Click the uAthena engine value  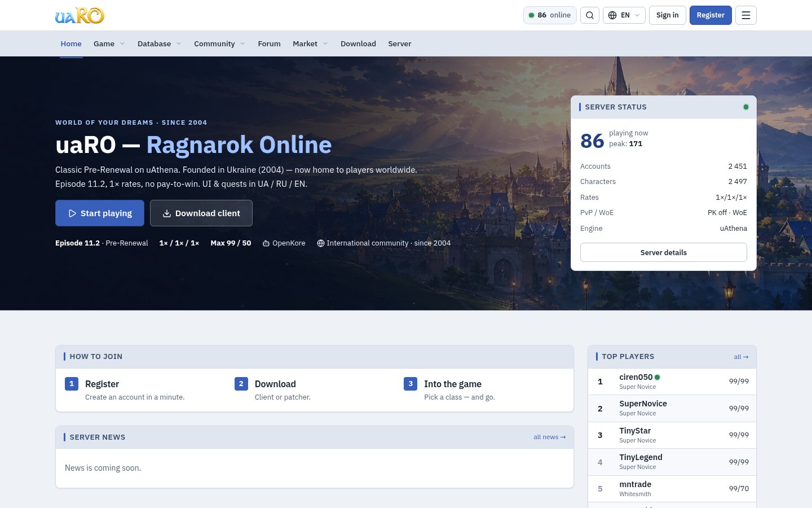tap(734, 229)
